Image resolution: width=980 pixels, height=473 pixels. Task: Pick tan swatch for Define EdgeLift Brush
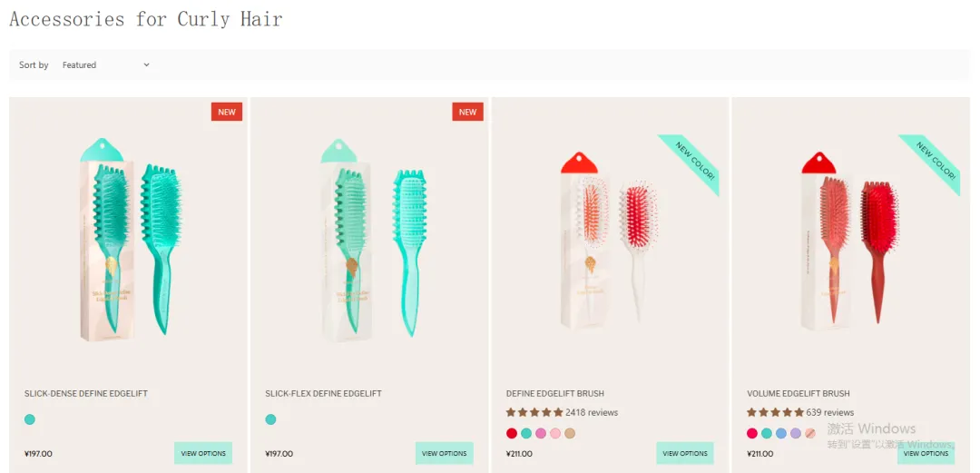569,433
